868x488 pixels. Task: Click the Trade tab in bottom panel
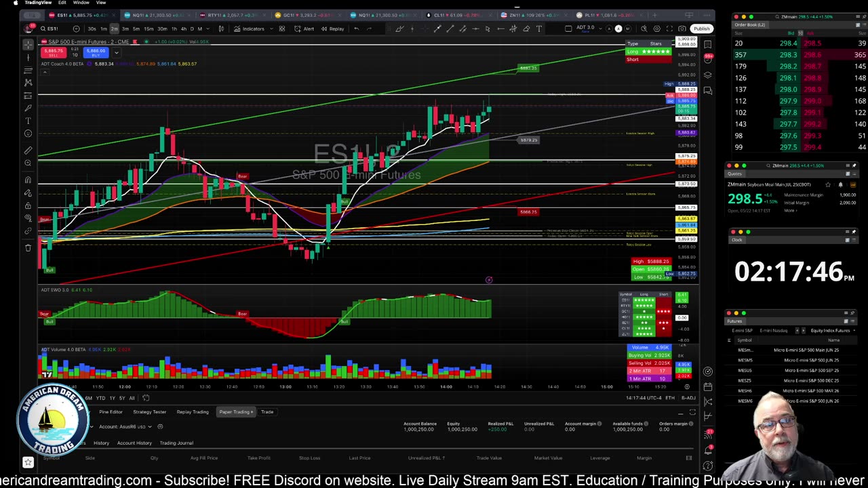coord(267,411)
